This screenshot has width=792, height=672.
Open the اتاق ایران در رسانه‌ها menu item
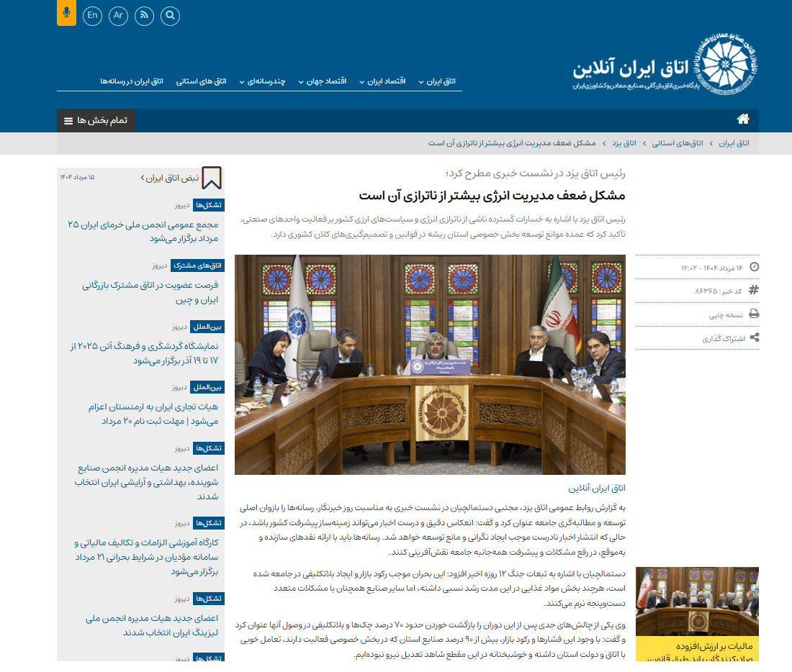tap(132, 81)
